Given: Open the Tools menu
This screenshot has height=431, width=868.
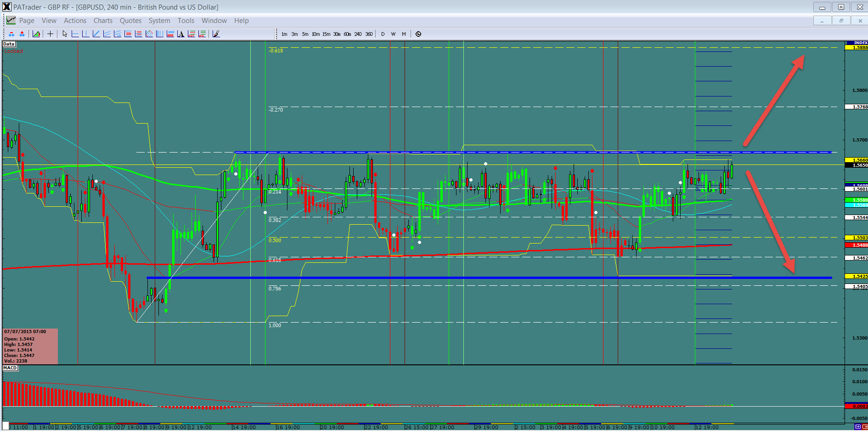Looking at the screenshot, I should click(x=186, y=21).
